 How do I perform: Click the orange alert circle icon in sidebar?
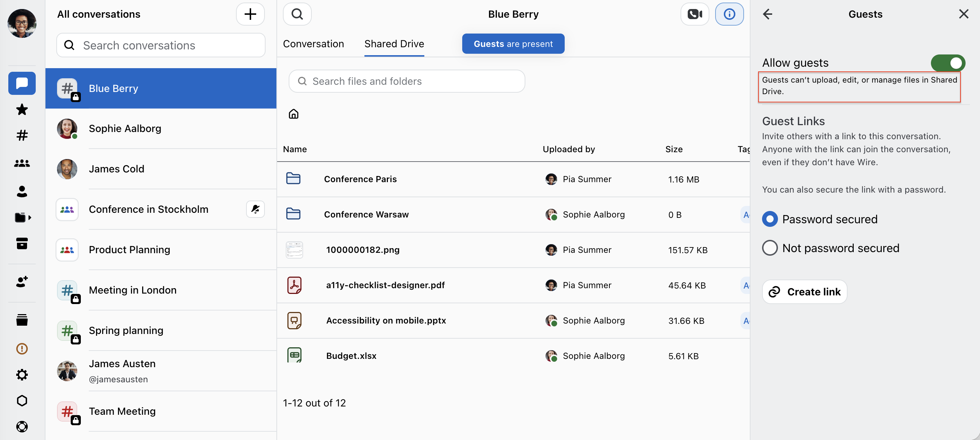22,348
